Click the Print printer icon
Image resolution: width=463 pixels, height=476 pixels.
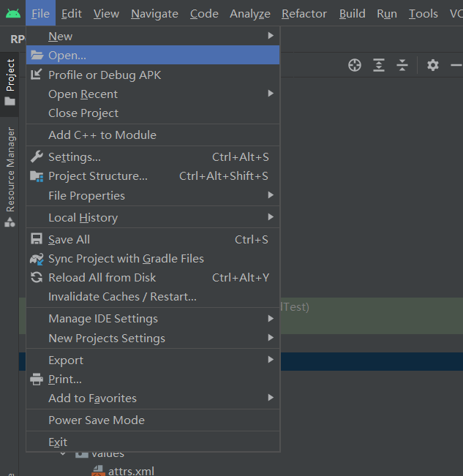[x=37, y=379]
